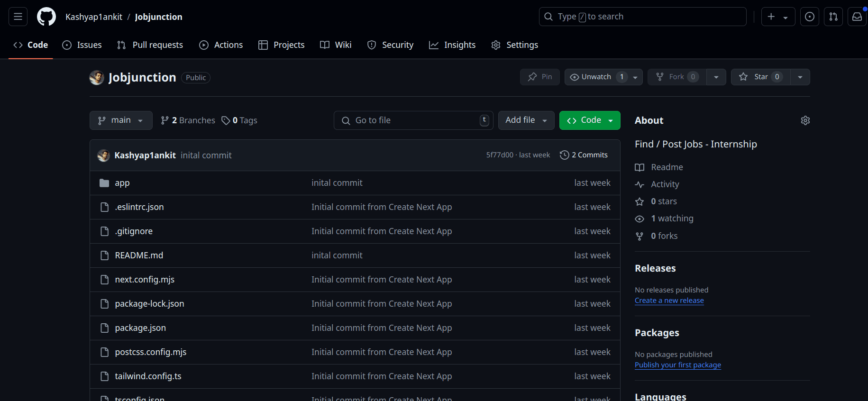Go to GitHub home via Octocat logo
The height and width of the screenshot is (401, 868).
coord(46,17)
